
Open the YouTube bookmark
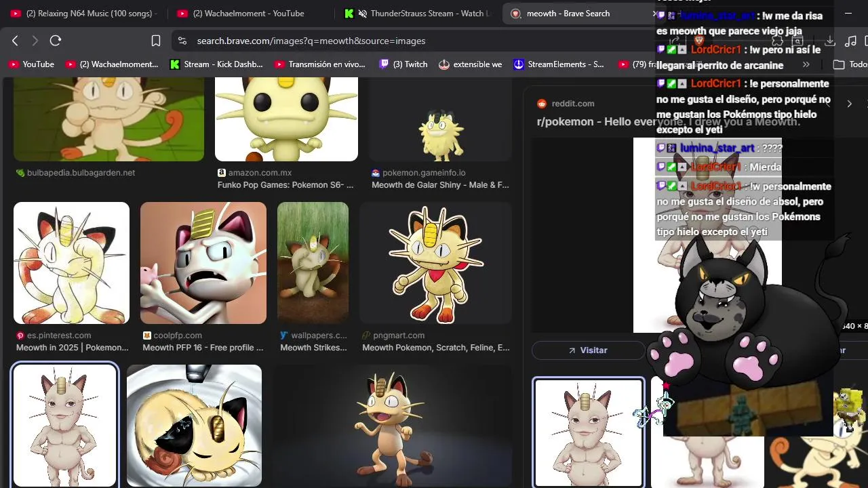[x=31, y=64]
